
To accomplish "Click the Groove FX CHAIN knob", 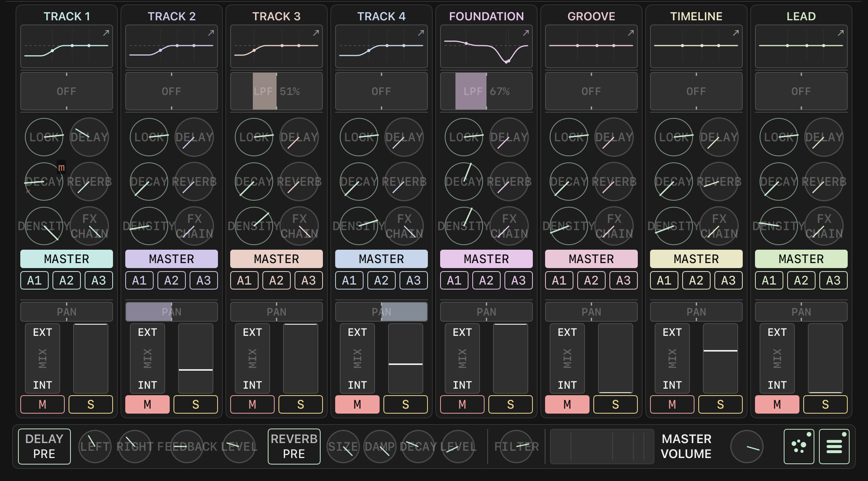I will (614, 226).
